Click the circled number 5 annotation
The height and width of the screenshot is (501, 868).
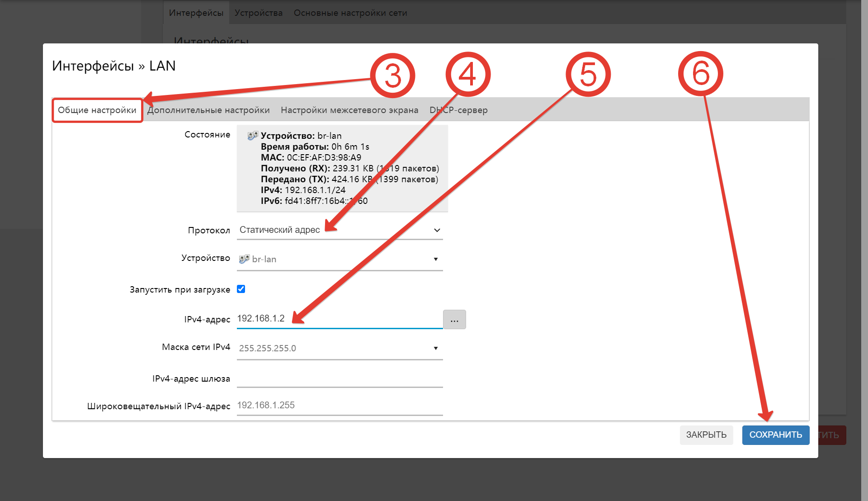588,74
